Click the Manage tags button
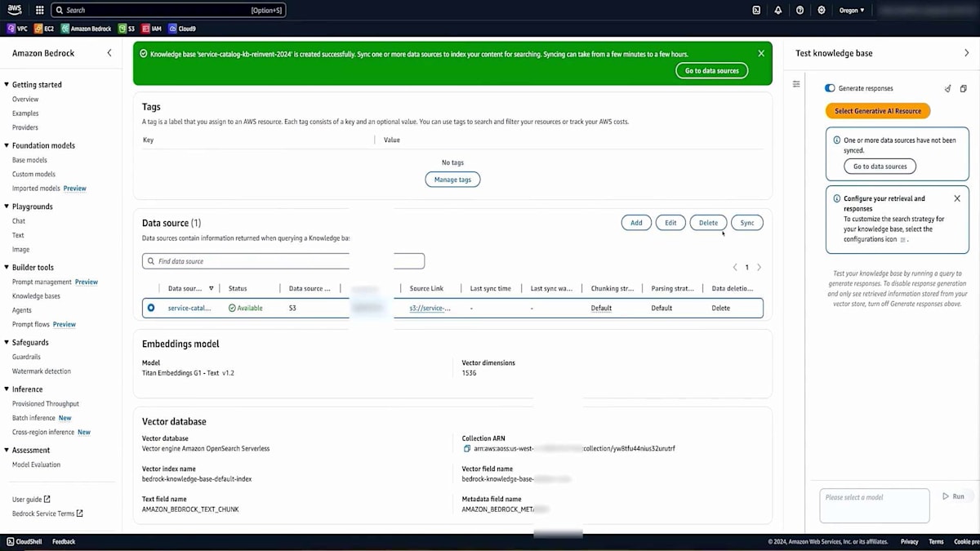Image resolution: width=980 pixels, height=551 pixels. (x=452, y=180)
